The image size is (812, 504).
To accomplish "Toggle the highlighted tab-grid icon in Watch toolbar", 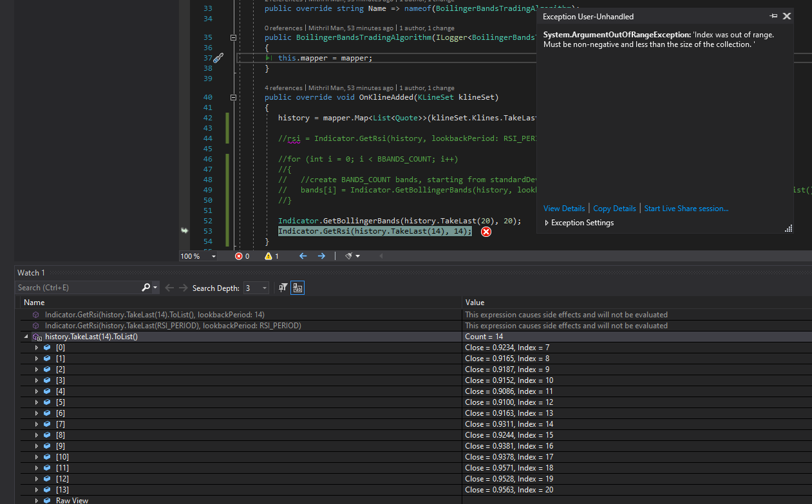I will 297,288.
